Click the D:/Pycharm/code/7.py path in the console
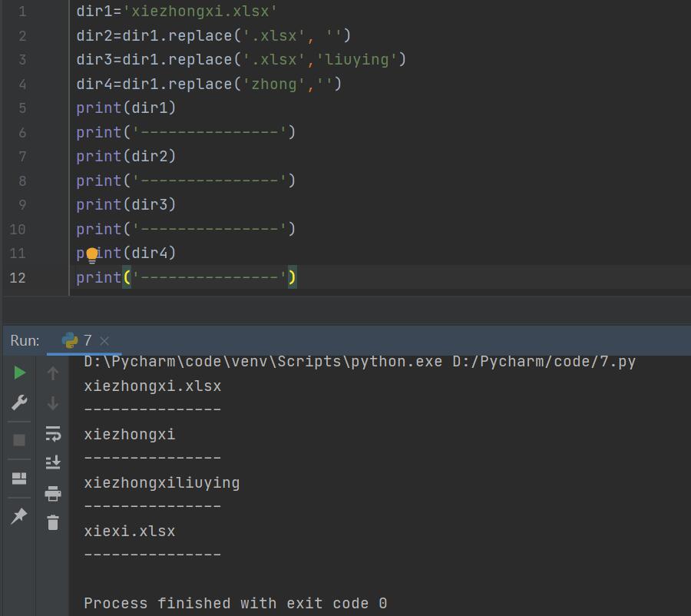 [544, 362]
